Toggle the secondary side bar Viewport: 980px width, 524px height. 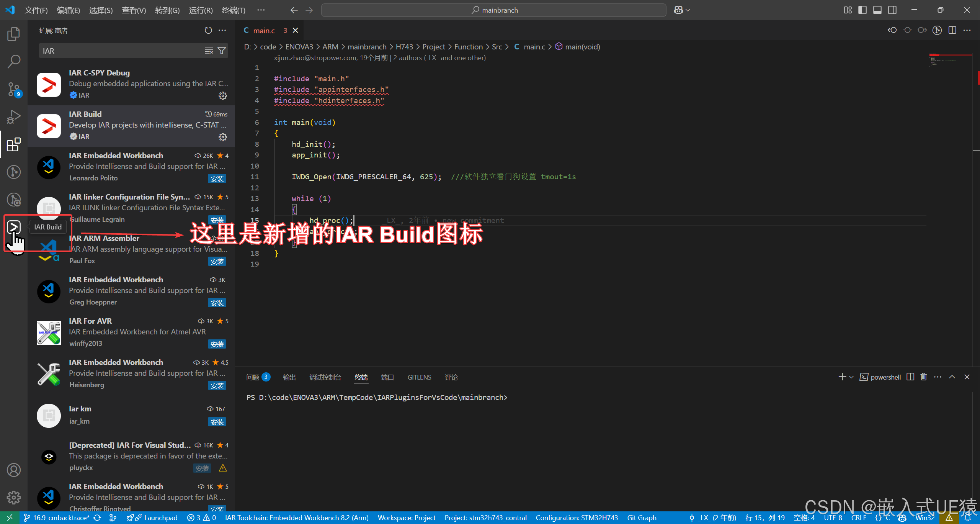[892, 10]
